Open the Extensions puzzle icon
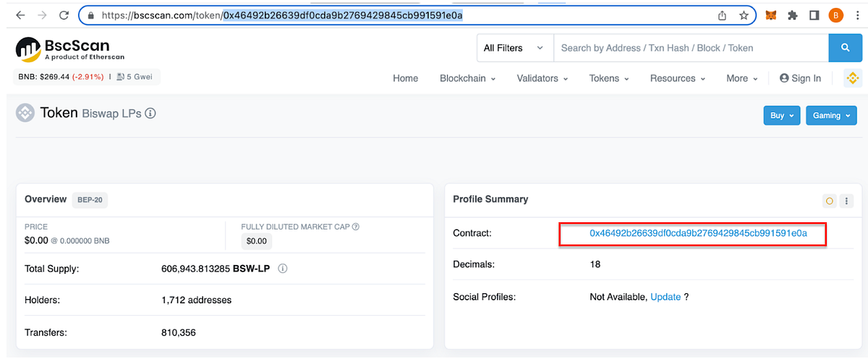 click(793, 15)
